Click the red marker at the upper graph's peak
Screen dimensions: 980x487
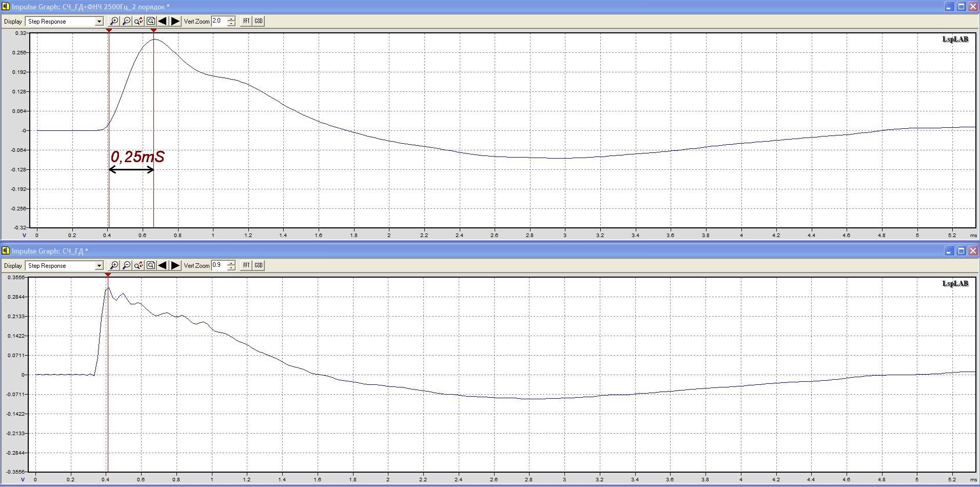(153, 31)
